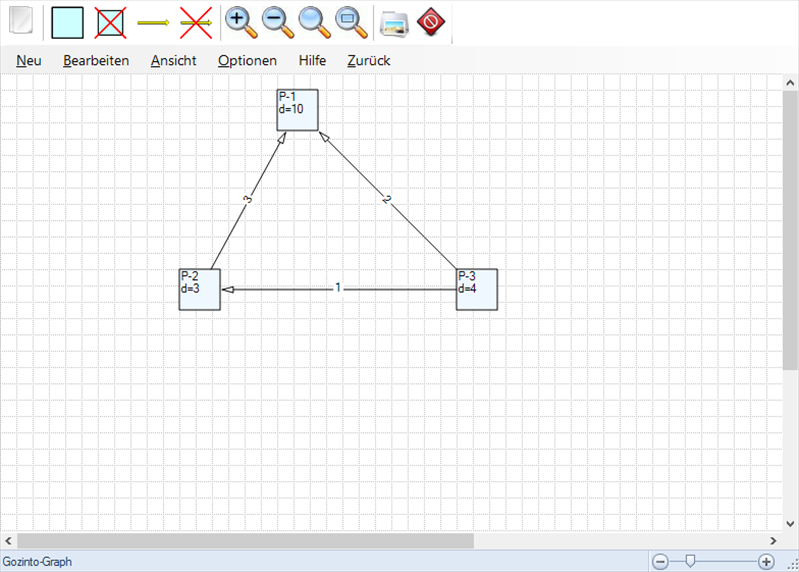Click the new blank document icon
Viewport: 799px width, 572px height.
(20, 21)
